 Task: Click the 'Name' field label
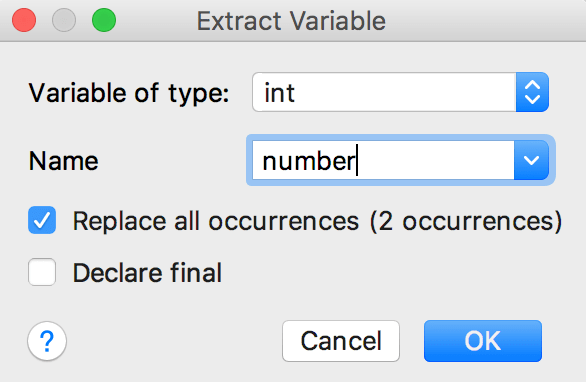click(64, 161)
